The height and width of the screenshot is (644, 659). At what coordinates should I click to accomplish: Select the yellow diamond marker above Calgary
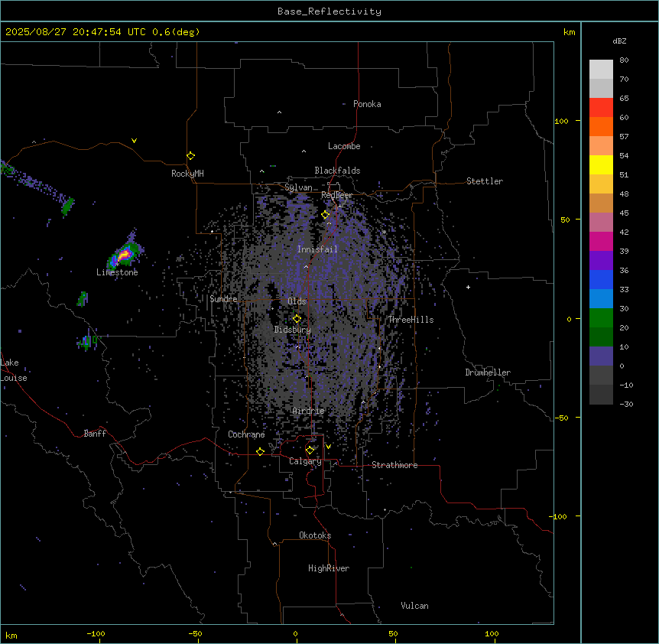[310, 450]
